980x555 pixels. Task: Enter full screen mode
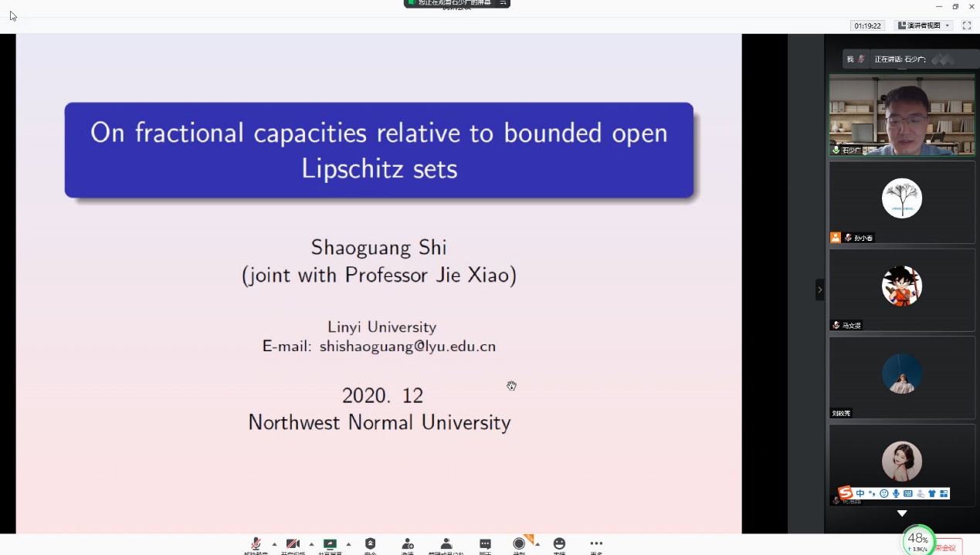966,25
